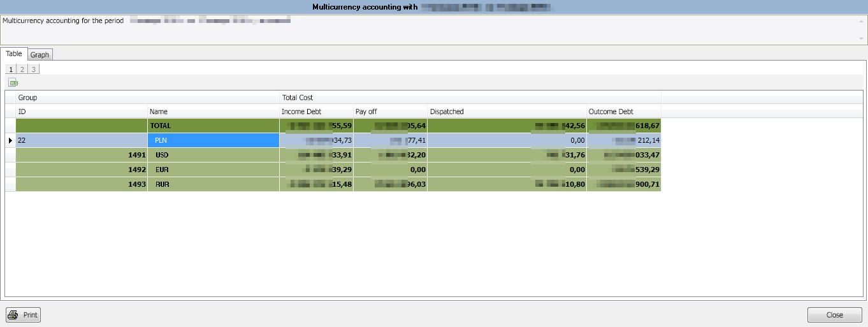Screen dimensions: 868x327
Task: Click the EUR row Dispatched value 0,00
Action: [507, 170]
